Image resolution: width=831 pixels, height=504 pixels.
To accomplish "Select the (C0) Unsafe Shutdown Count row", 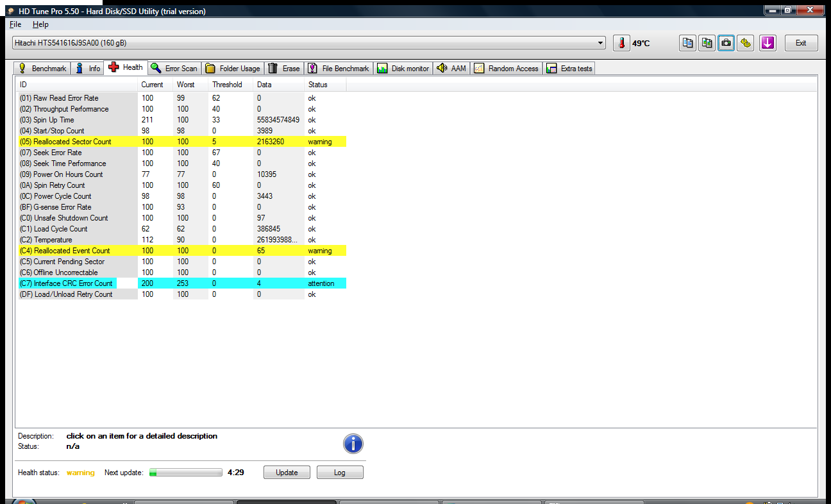I will click(181, 218).
